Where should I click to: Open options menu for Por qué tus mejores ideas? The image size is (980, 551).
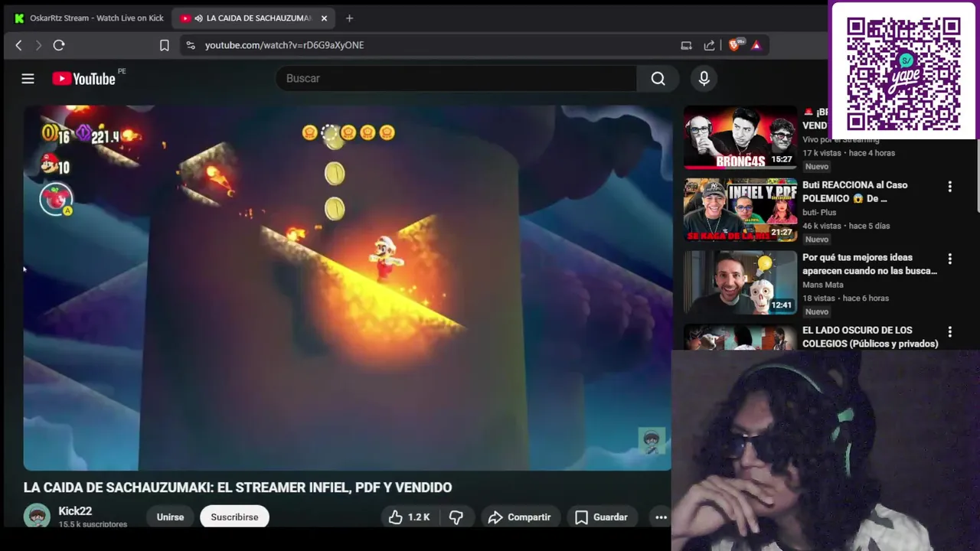[x=949, y=259]
